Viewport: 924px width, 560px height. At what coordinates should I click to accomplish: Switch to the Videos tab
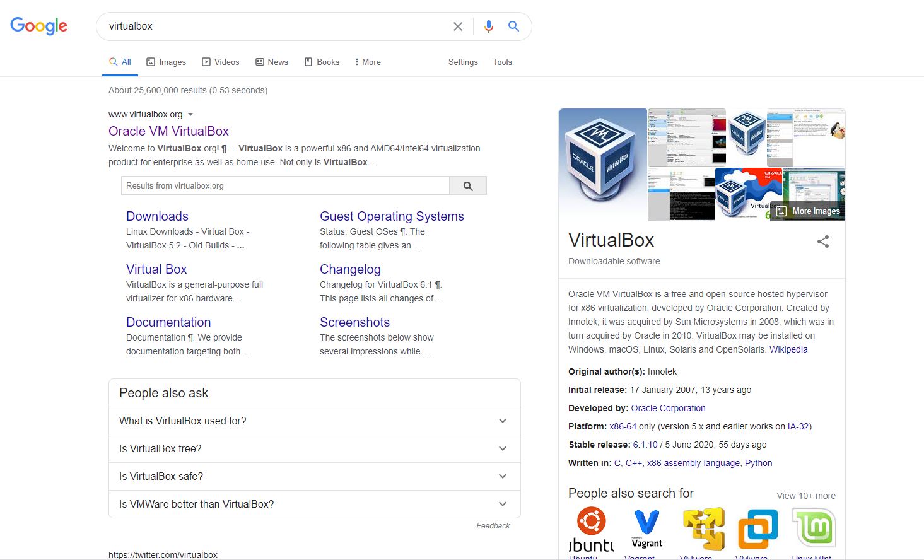click(x=221, y=62)
